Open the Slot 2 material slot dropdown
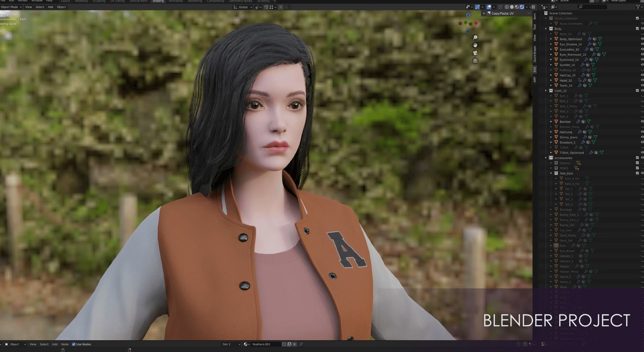This screenshot has height=352, width=644. 231,344
